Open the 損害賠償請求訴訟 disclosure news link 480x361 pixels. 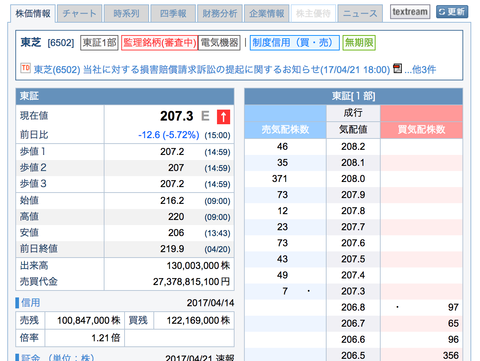coord(212,70)
